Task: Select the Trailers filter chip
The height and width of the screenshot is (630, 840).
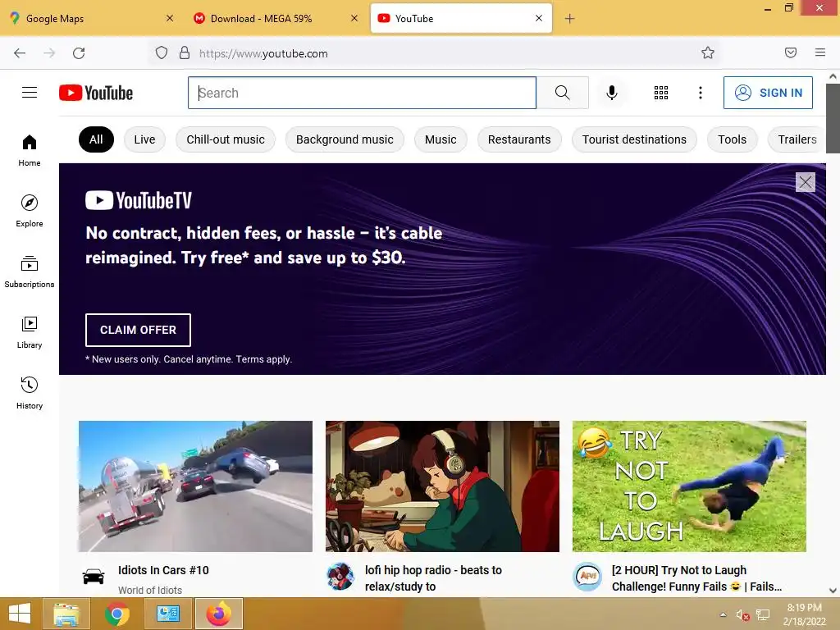Action: click(x=797, y=139)
